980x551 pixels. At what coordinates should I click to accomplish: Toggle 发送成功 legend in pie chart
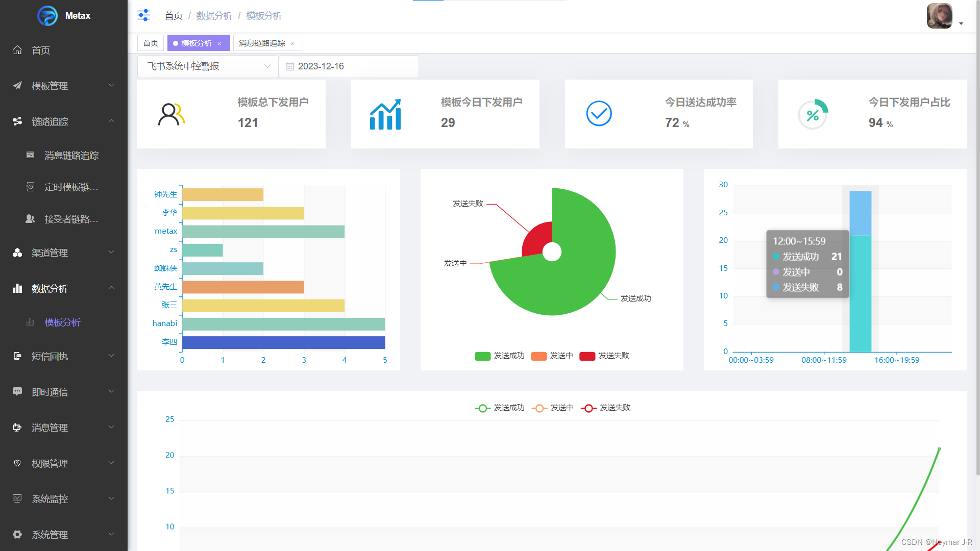click(x=499, y=356)
